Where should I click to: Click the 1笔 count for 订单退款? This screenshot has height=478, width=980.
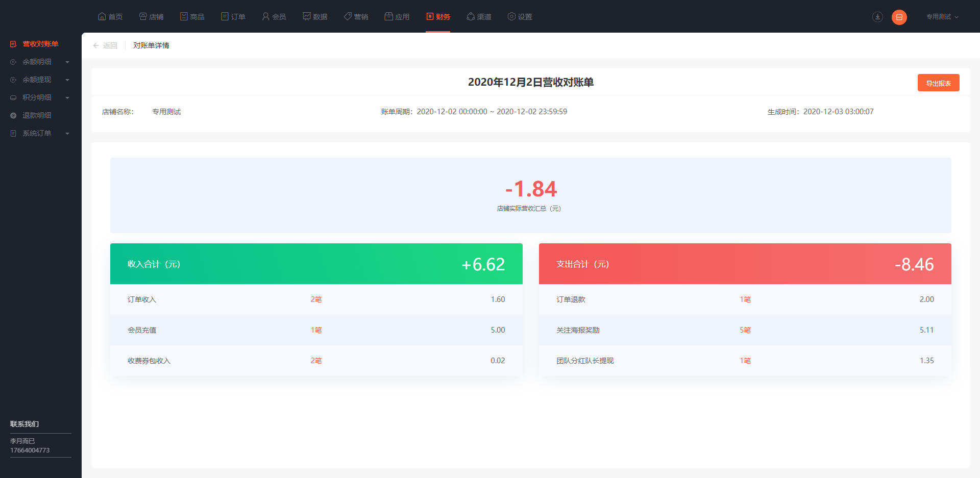[745, 299]
